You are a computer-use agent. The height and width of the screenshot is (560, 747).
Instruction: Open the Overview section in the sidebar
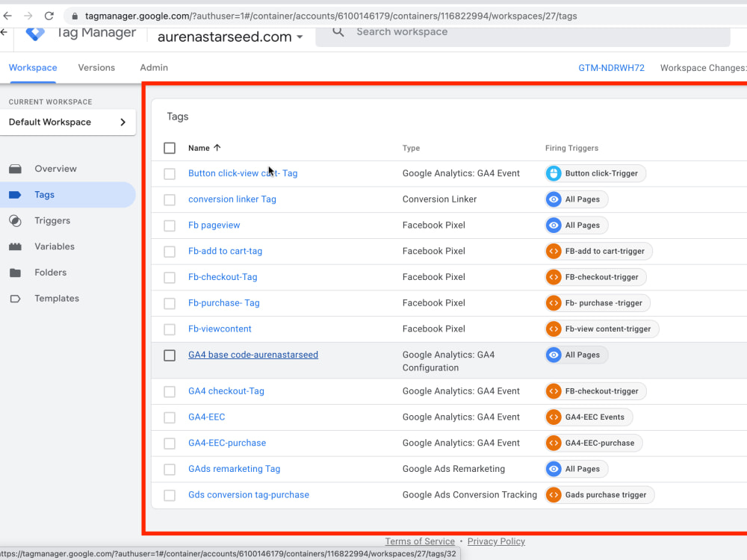55,169
